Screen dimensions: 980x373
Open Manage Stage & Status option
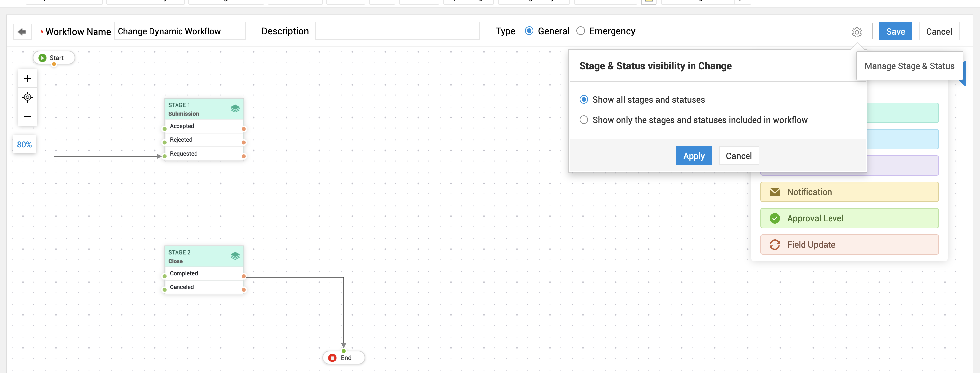click(909, 66)
